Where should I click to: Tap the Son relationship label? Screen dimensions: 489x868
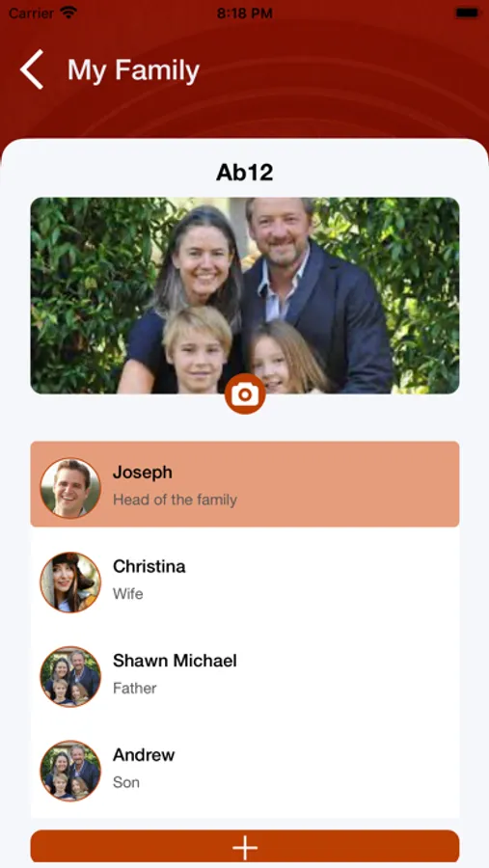tap(126, 782)
